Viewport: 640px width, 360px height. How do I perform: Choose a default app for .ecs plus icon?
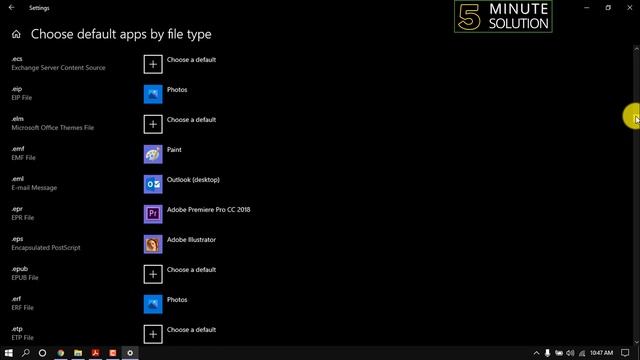[x=153, y=64]
